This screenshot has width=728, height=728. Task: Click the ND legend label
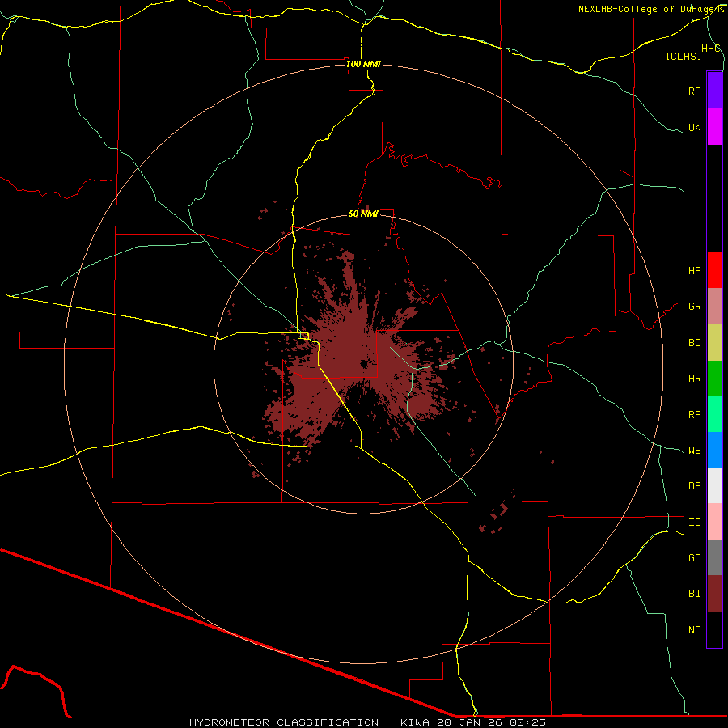tap(695, 630)
